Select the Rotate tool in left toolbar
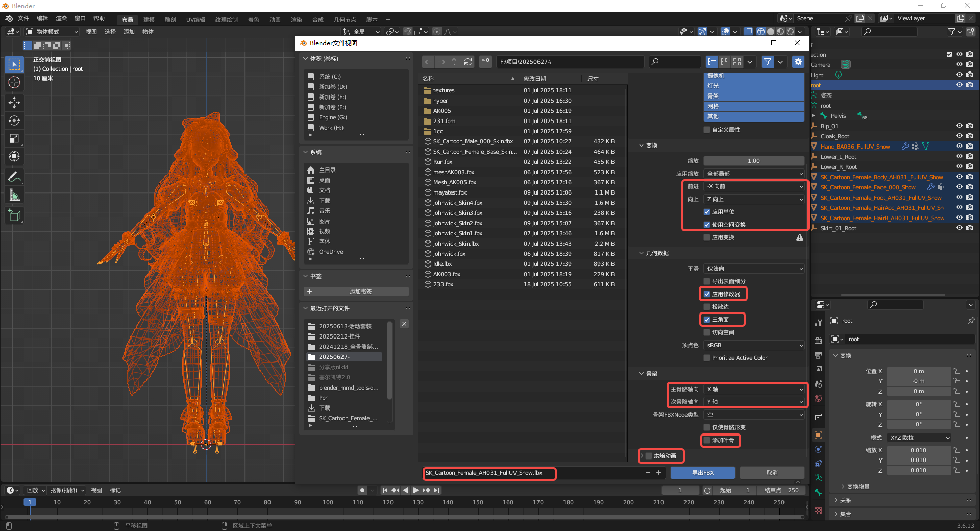The width and height of the screenshot is (980, 531). point(14,121)
